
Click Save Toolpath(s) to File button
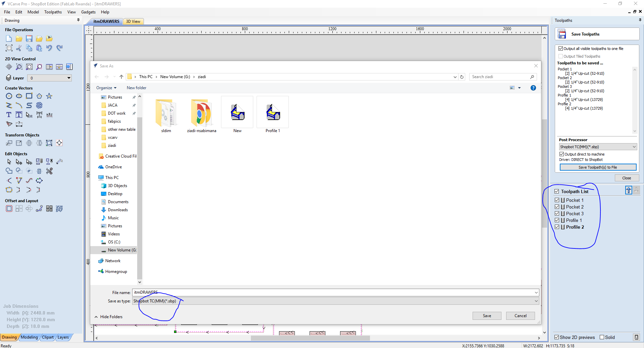point(598,167)
